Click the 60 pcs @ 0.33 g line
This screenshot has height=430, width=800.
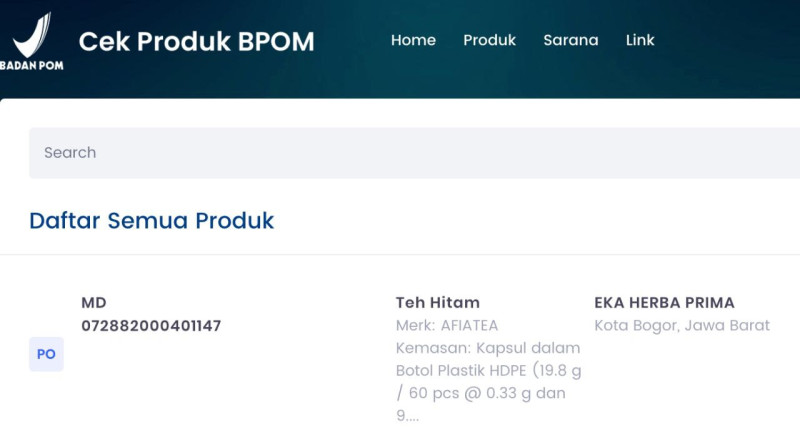point(481,394)
